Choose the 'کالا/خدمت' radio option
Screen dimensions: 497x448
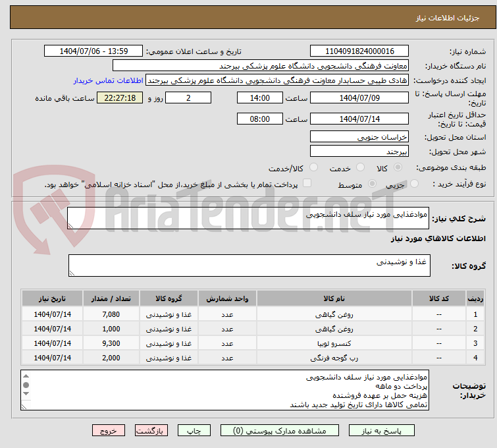313,168
